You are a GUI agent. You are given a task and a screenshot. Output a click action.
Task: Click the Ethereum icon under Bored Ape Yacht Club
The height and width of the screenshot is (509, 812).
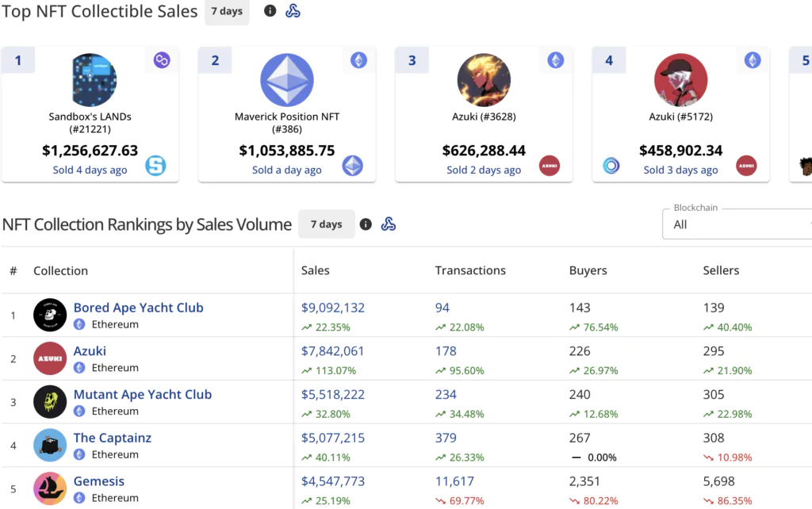coord(79,324)
